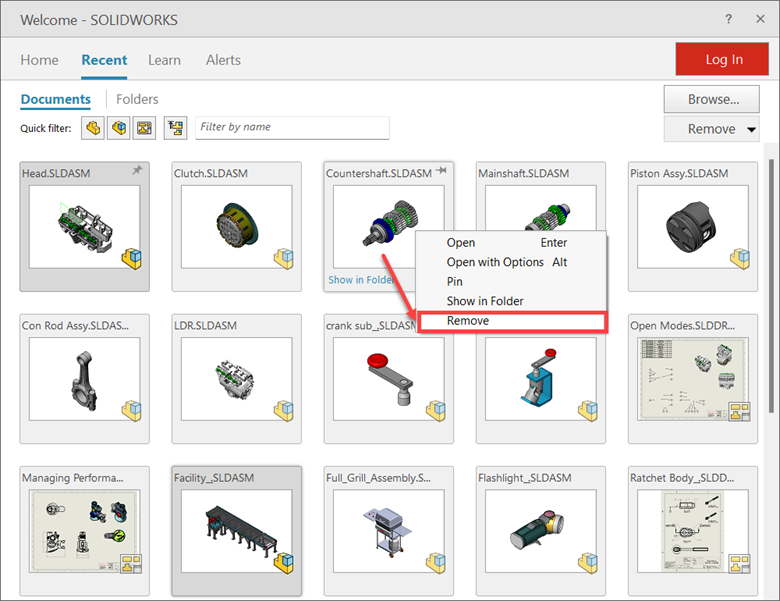Open the LDR.SLDASM thumbnail

[236, 379]
